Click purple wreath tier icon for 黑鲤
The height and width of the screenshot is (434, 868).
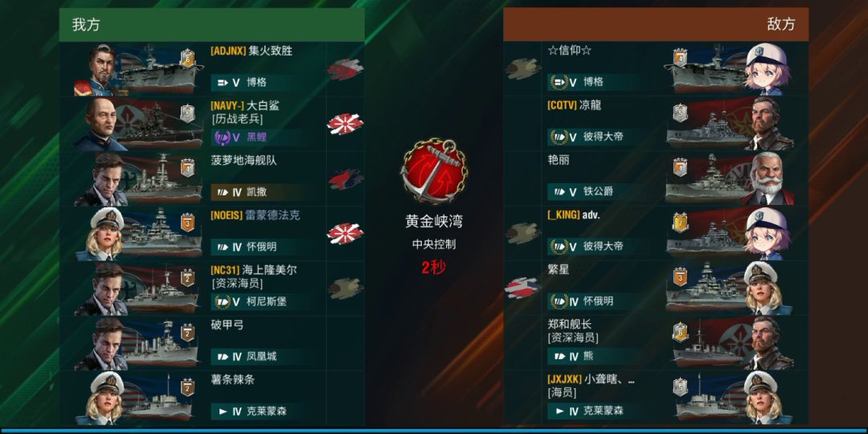(222, 137)
